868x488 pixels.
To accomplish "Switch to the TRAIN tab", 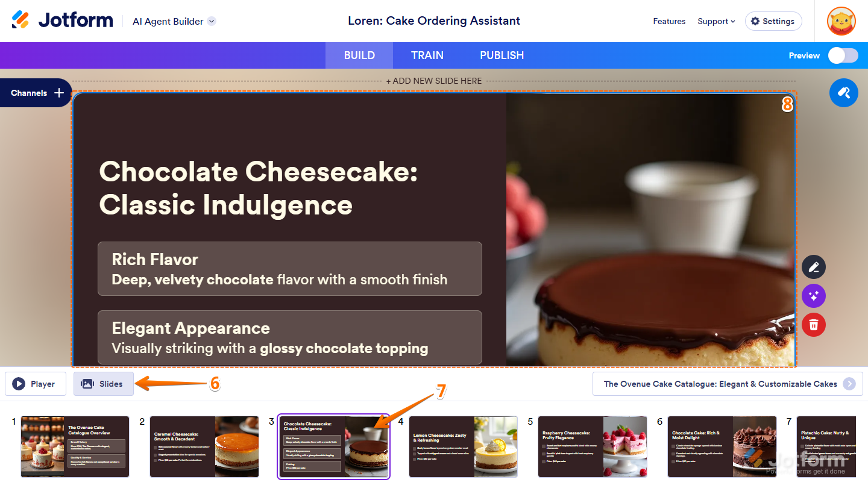I will [x=427, y=55].
